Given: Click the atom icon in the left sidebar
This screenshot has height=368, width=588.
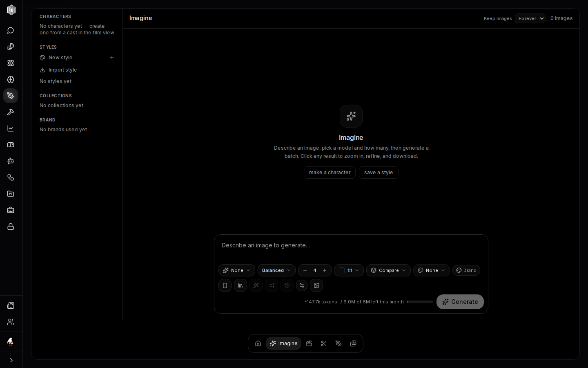Looking at the screenshot, I should pos(11,63).
